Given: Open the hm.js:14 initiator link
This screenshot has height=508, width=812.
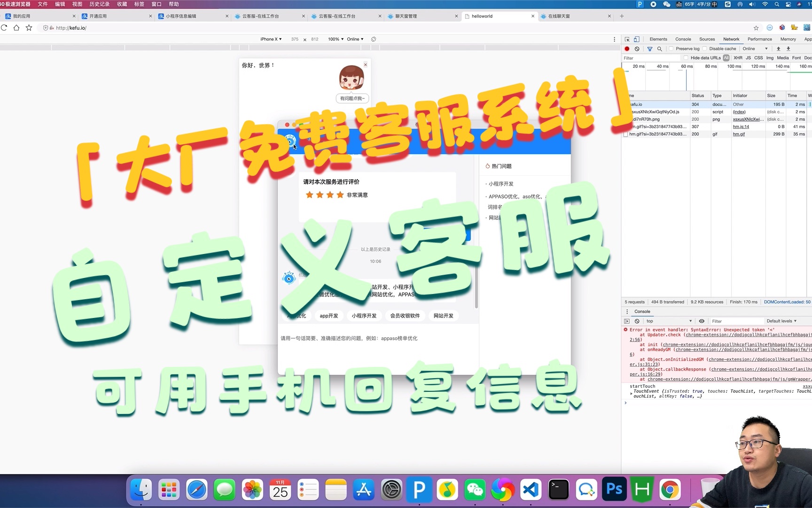Looking at the screenshot, I should [x=741, y=127].
